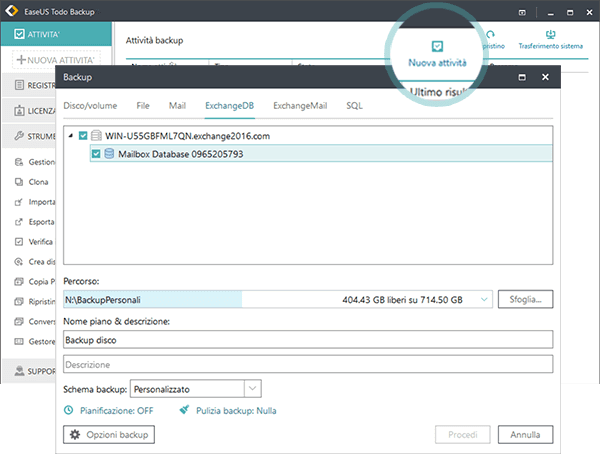Screen dimensions: 600x475
Task: Expand the STRUMENTI tools section
Action: [29, 136]
